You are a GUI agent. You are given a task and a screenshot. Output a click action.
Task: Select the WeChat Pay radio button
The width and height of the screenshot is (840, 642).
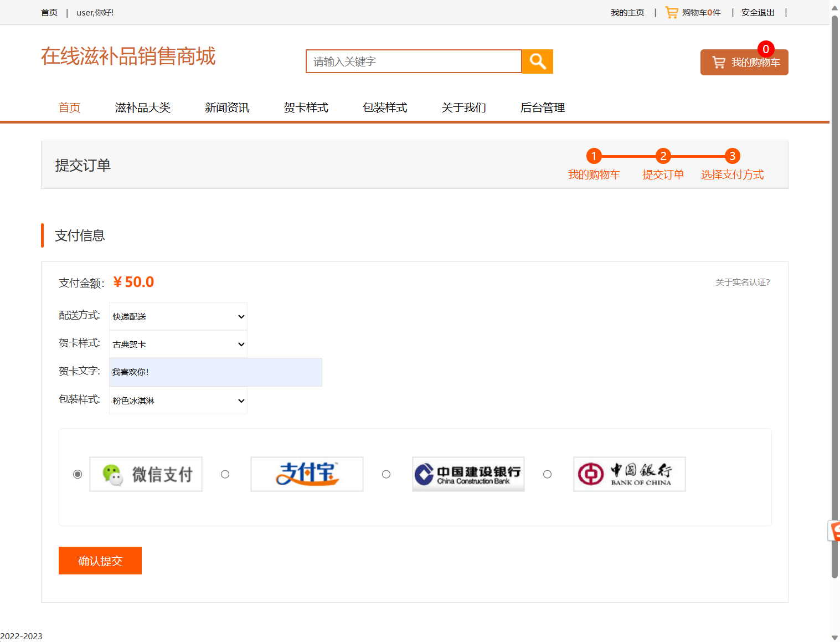point(77,474)
